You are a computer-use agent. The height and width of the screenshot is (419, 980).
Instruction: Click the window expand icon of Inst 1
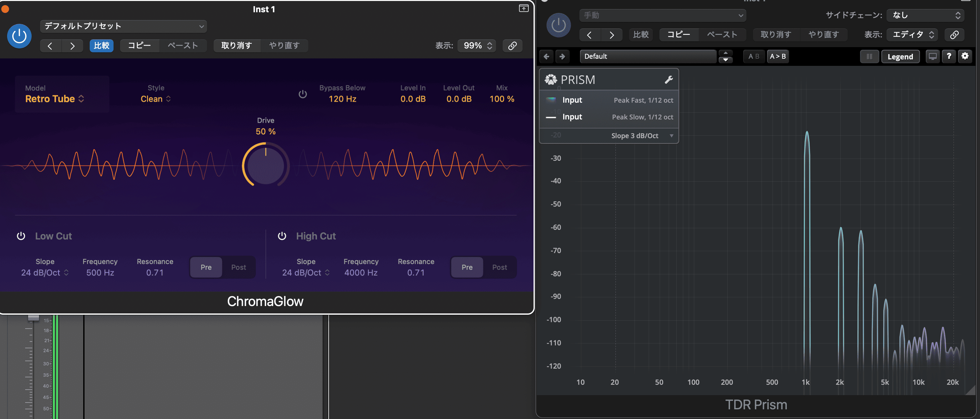524,8
